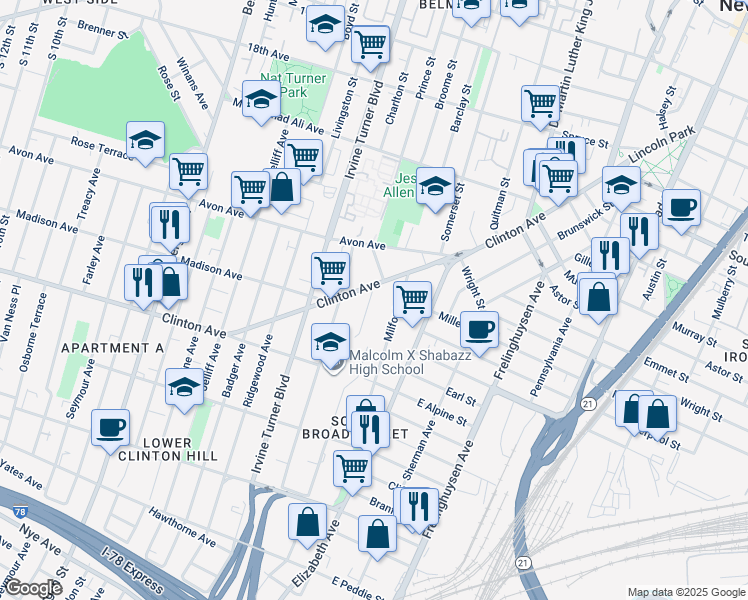Open the school marker beside Jesse Allen park

click(435, 186)
